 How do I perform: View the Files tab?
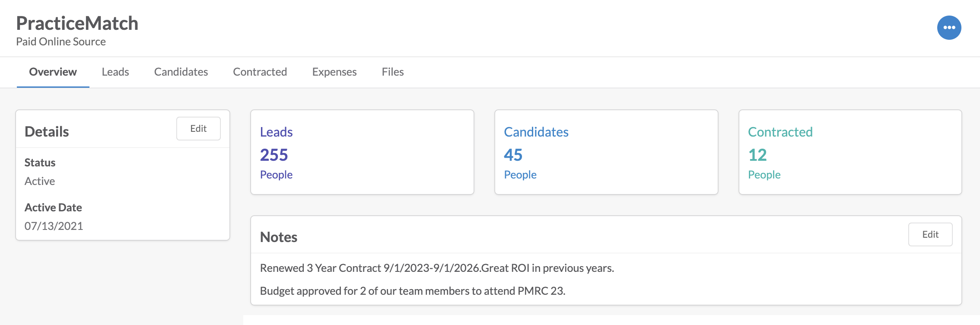pyautogui.click(x=393, y=72)
